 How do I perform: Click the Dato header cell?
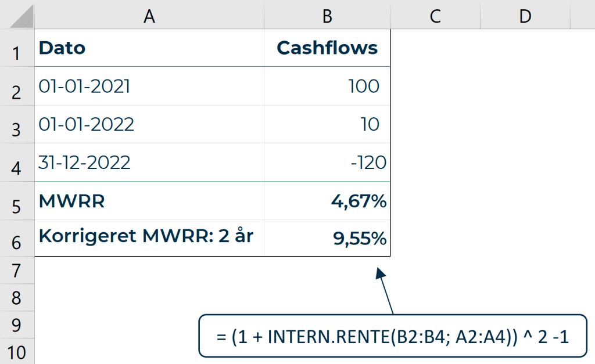149,48
